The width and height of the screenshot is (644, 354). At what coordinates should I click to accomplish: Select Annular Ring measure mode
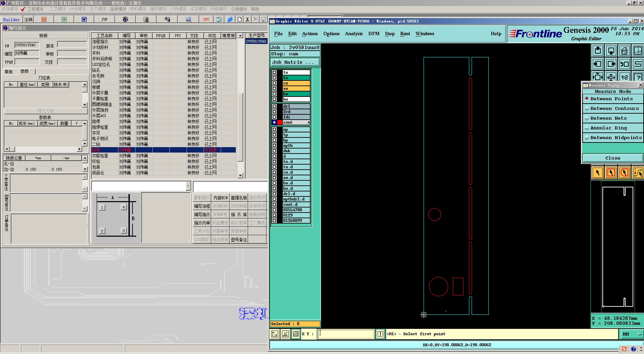(608, 128)
